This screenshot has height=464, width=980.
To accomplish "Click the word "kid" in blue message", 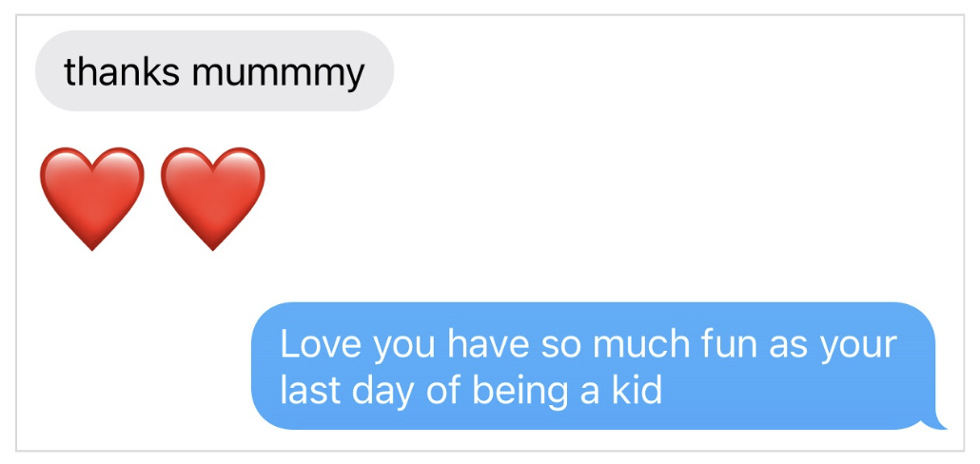I will click(x=634, y=390).
